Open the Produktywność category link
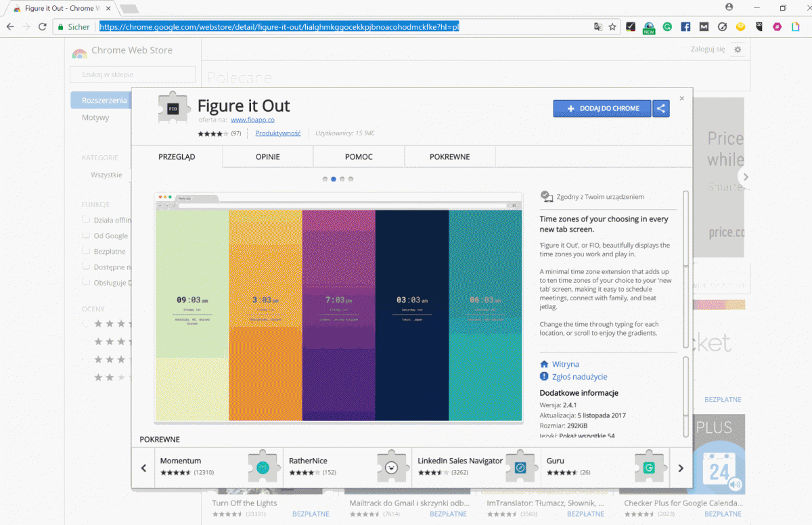The width and height of the screenshot is (812, 525). pyautogui.click(x=278, y=133)
